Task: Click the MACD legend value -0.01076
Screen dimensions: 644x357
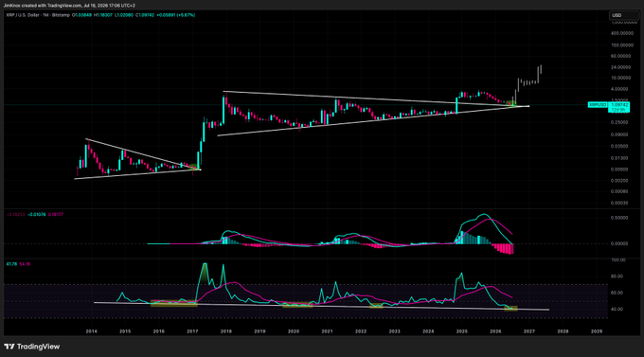Action: (x=37, y=214)
